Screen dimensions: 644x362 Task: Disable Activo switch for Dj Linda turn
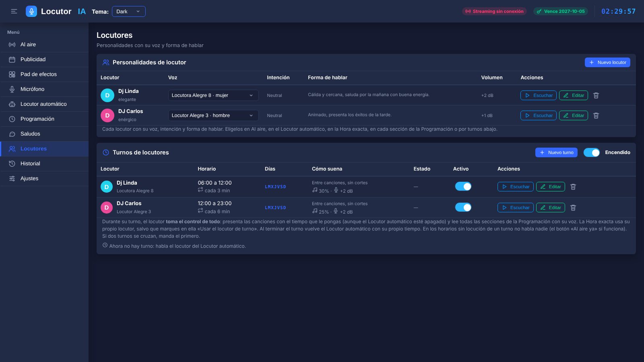[x=463, y=186]
